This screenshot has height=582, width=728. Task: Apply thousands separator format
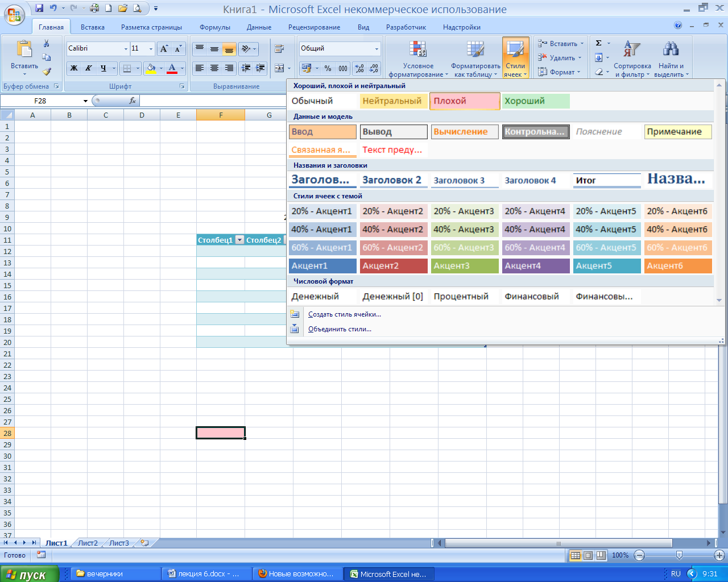343,68
